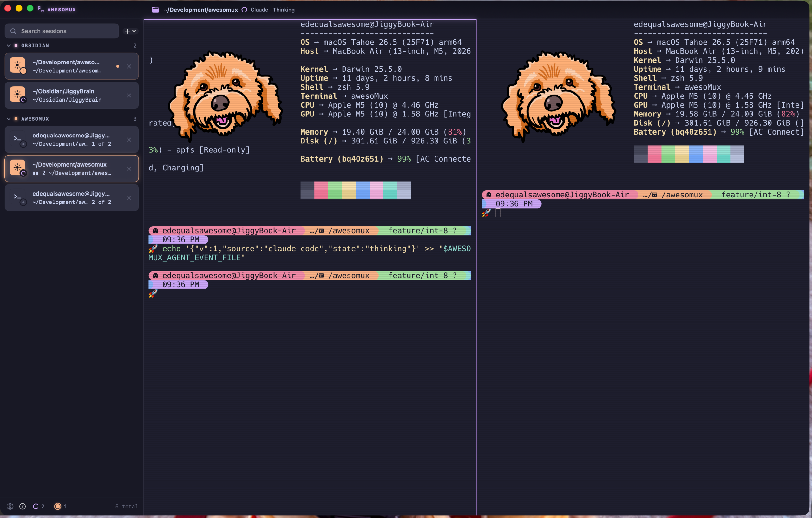Click the pink OBSIDIAN group color square

pos(16,46)
